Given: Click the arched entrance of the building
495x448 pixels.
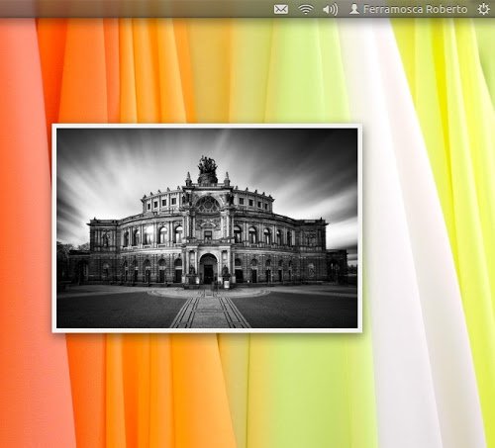Looking at the screenshot, I should [x=208, y=269].
